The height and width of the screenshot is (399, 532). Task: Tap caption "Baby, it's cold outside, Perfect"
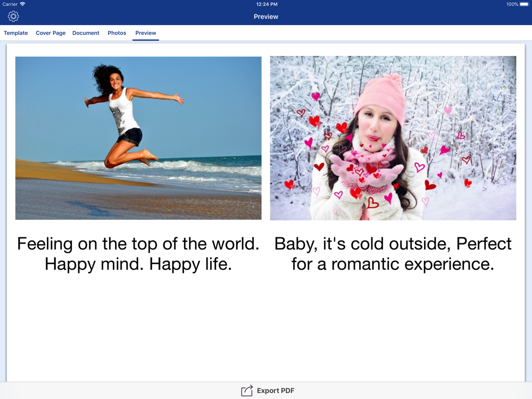tap(393, 244)
